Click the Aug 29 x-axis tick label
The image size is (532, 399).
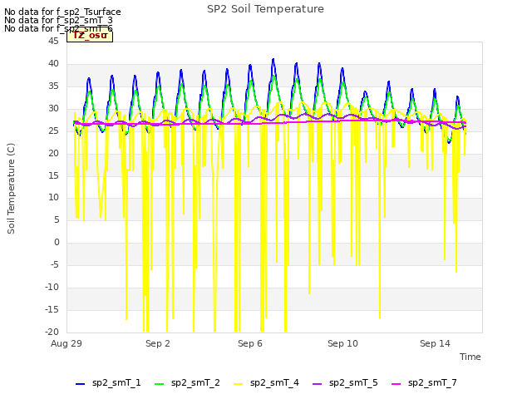pyautogui.click(x=66, y=343)
